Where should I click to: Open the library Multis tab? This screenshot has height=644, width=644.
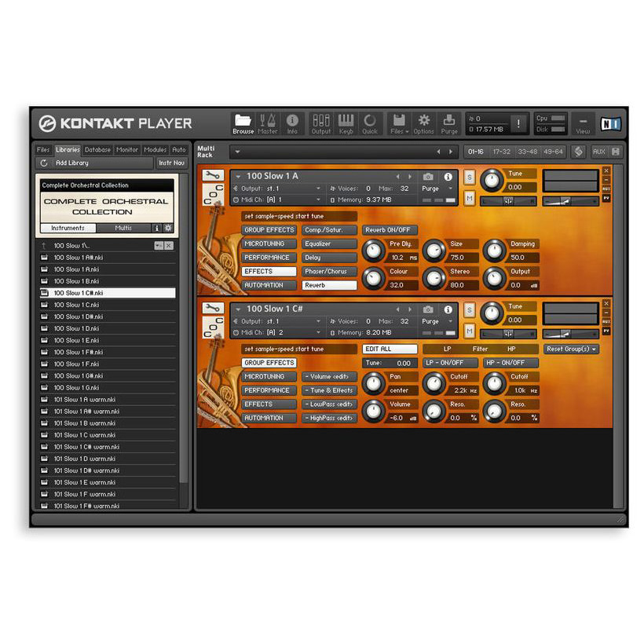tap(123, 228)
